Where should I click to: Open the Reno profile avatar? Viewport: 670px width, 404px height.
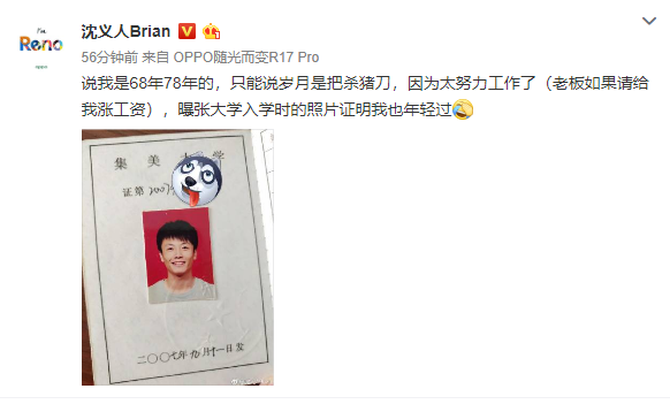click(x=41, y=46)
